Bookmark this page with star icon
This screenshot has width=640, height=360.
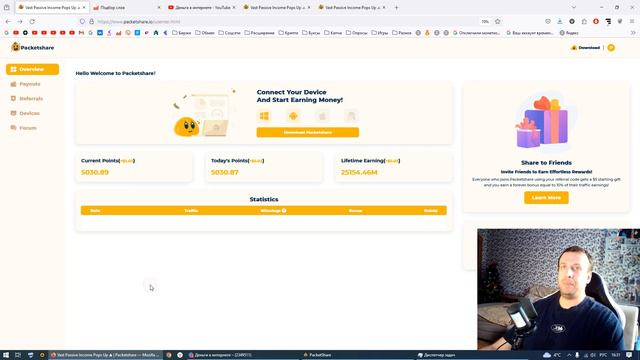pyautogui.click(x=498, y=22)
